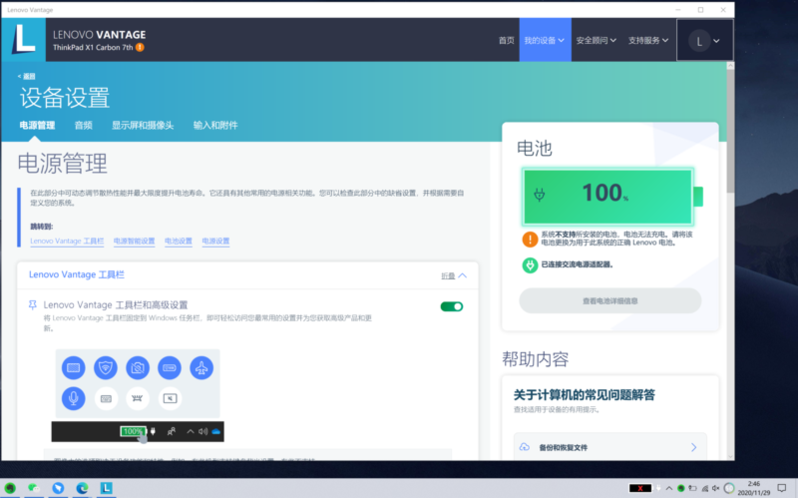
Task: Click the keyboard backlight icon in toolbar preview
Action: click(x=73, y=368)
